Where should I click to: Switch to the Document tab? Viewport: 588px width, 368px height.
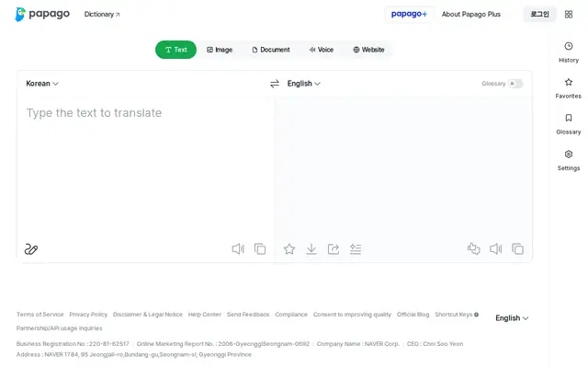(x=271, y=50)
